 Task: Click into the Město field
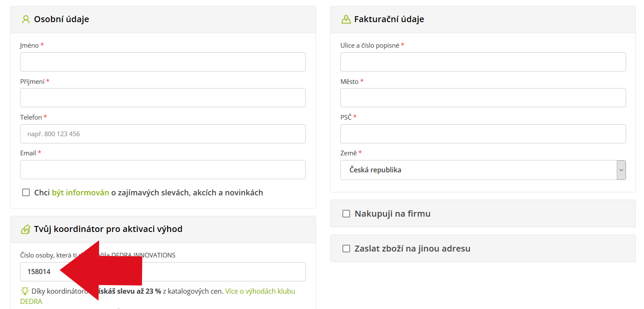pos(483,97)
